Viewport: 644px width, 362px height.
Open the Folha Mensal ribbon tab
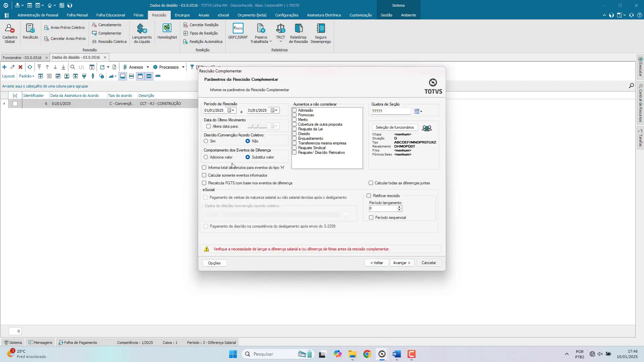pos(77,15)
